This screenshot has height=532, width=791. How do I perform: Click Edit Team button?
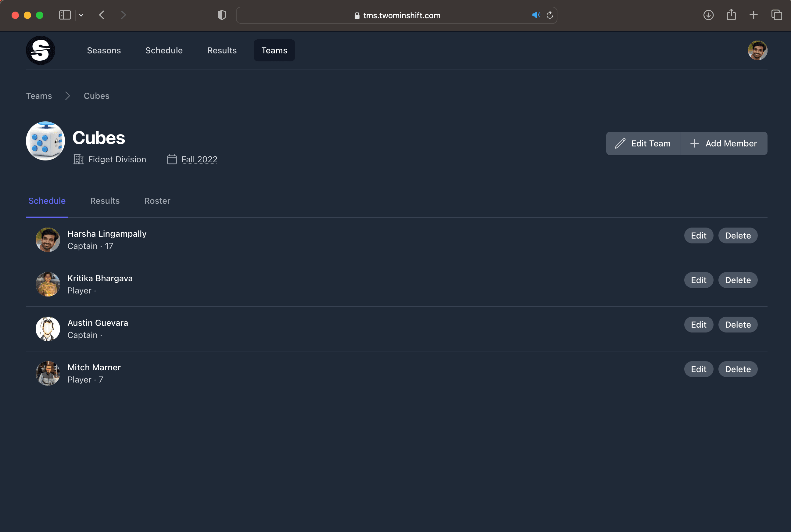tap(643, 143)
